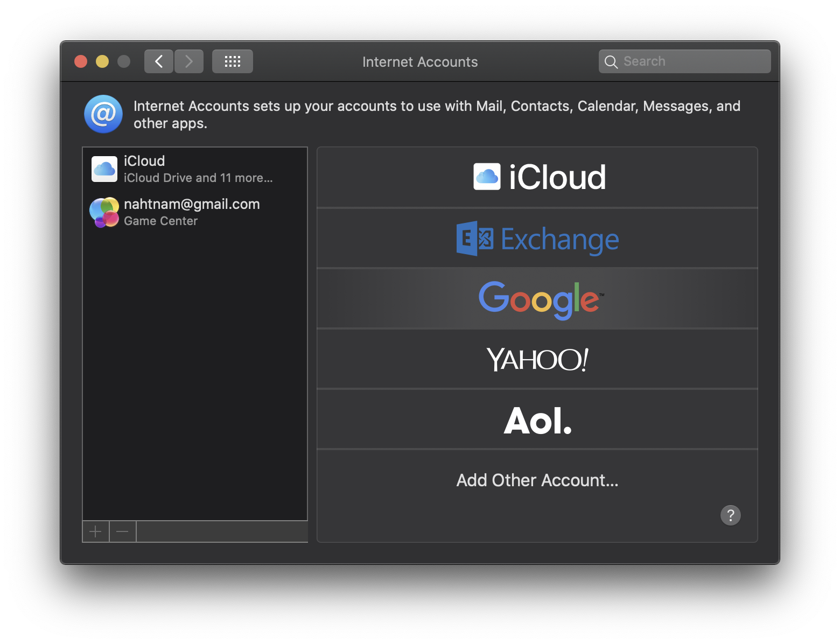840x644 pixels.
Task: Click Add Other Account...
Action: (537, 480)
